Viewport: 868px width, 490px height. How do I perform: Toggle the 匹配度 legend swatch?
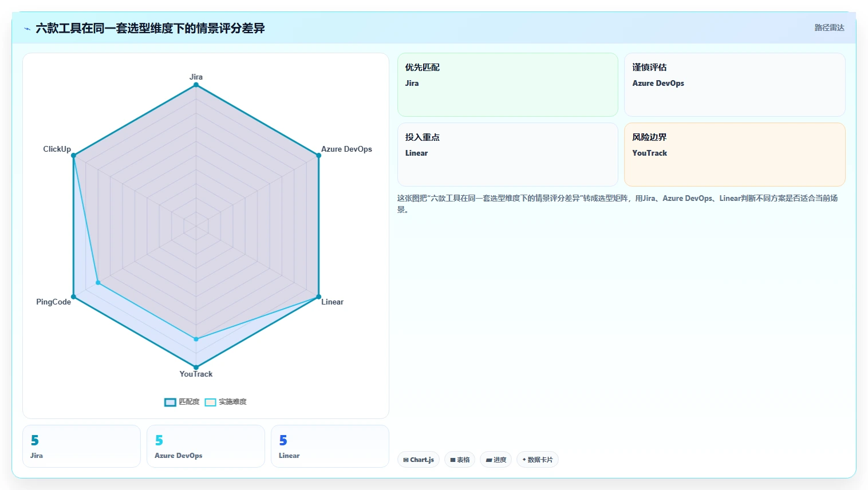tap(170, 402)
